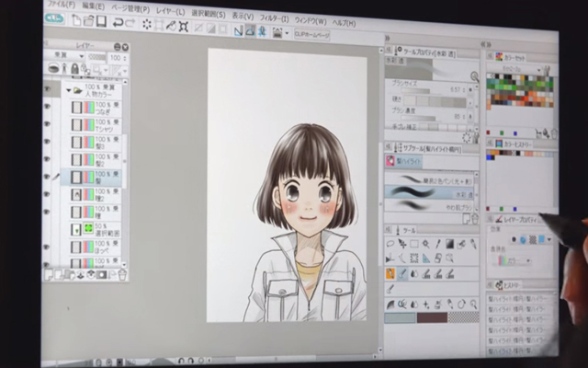The width and height of the screenshot is (588, 368).
Task: Toggle eye icon of 人物カラー folder
Action: point(47,90)
